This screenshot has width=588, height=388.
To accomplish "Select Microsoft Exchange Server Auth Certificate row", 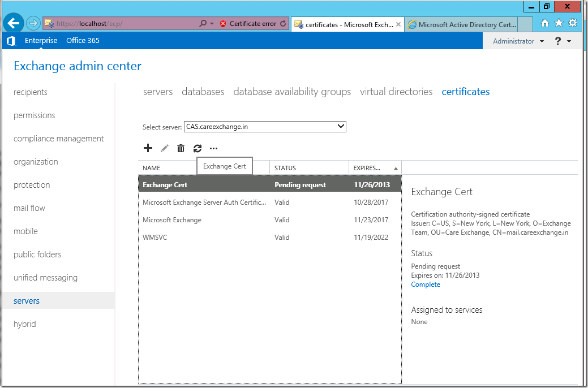I will click(x=270, y=202).
